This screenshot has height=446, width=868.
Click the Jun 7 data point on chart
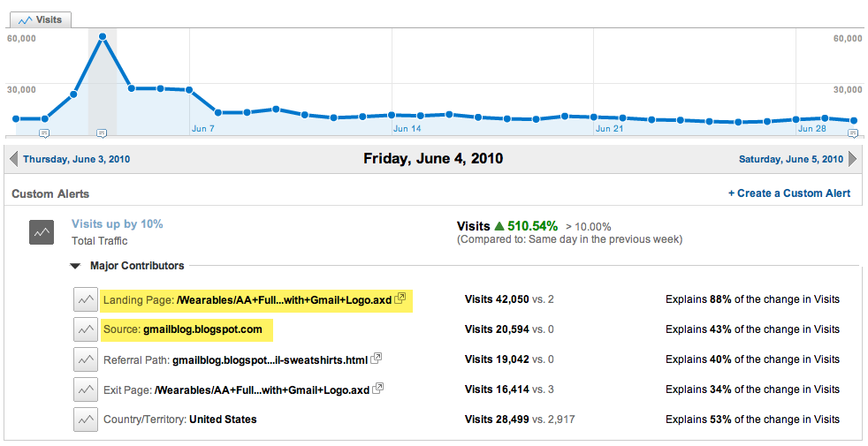pyautogui.click(x=189, y=90)
